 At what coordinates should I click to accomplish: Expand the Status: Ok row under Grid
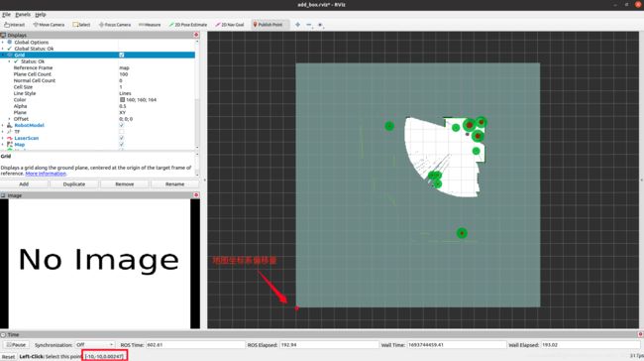click(x=10, y=61)
